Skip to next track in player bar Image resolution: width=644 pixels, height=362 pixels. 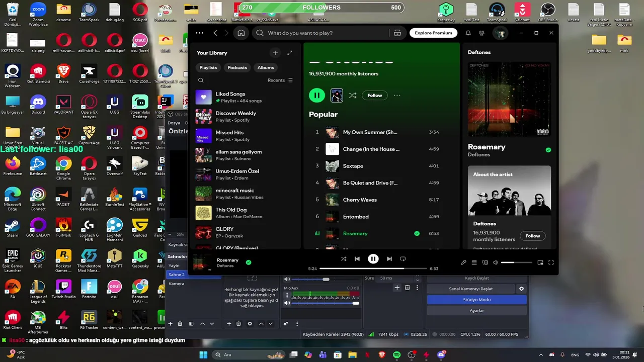389,259
